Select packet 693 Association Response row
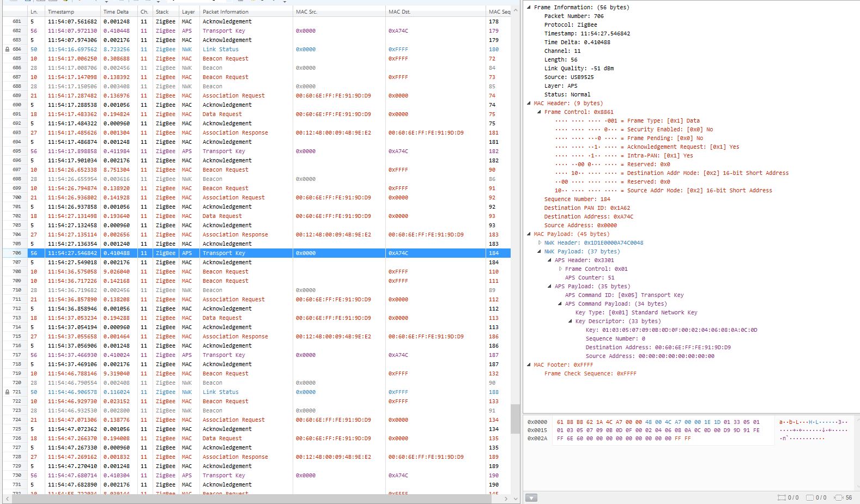 256,132
